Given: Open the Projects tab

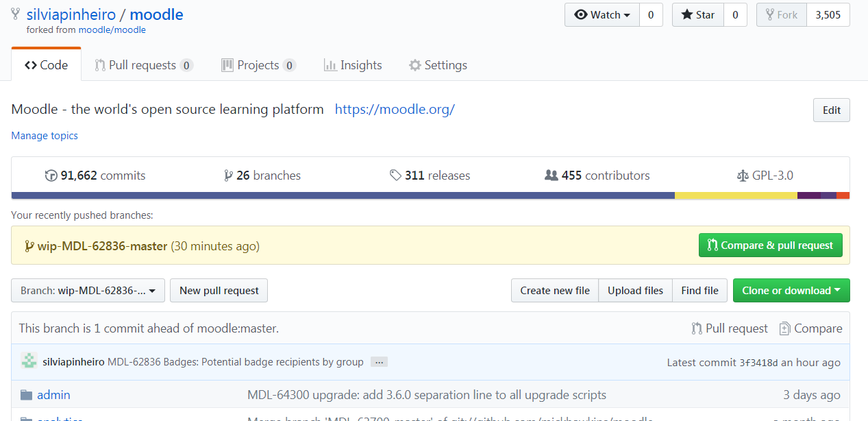Looking at the screenshot, I should [258, 65].
